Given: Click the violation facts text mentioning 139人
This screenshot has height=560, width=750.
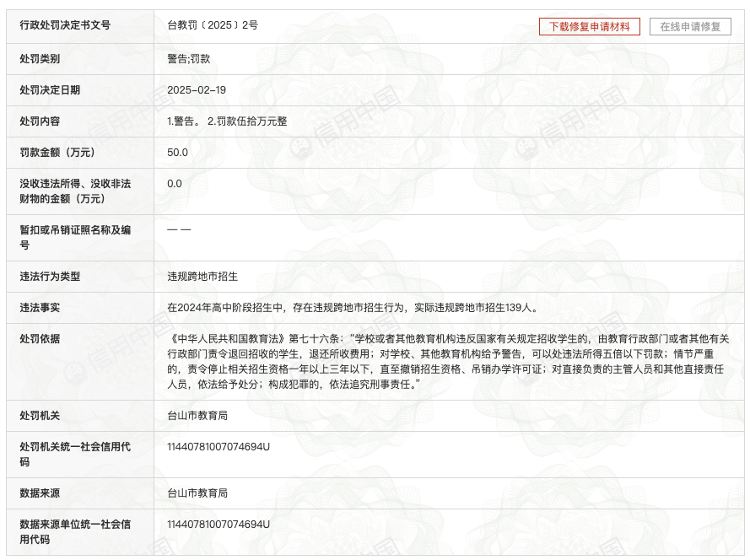Looking at the screenshot, I should point(353,308).
